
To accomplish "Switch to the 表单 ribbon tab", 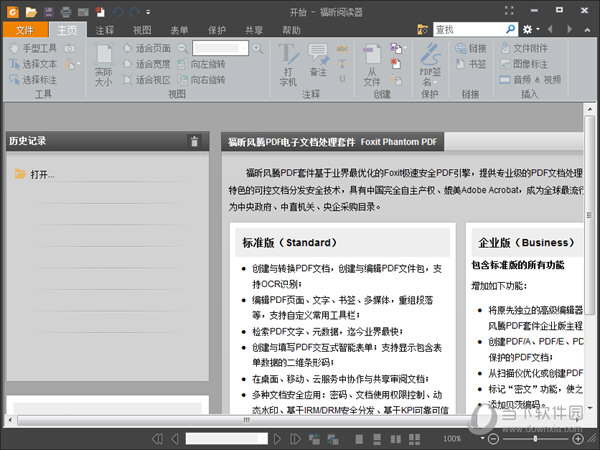I will (179, 30).
